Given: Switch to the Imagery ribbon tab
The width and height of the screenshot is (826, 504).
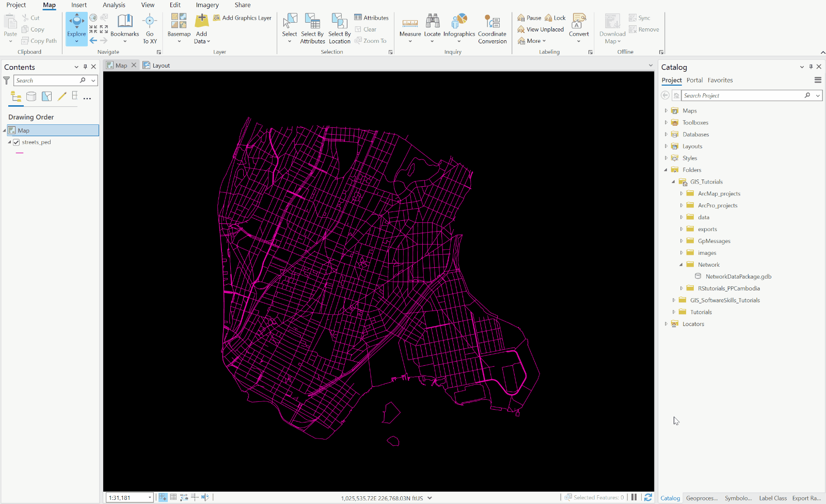Looking at the screenshot, I should point(207,5).
